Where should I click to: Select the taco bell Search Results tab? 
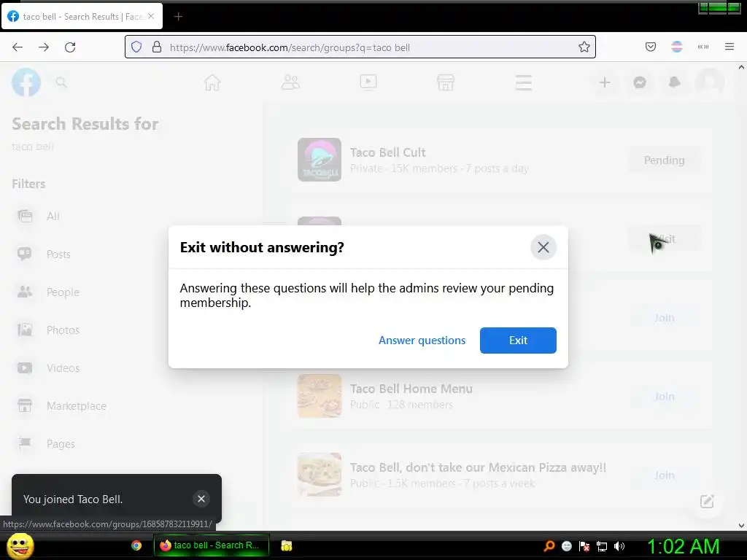(82, 16)
